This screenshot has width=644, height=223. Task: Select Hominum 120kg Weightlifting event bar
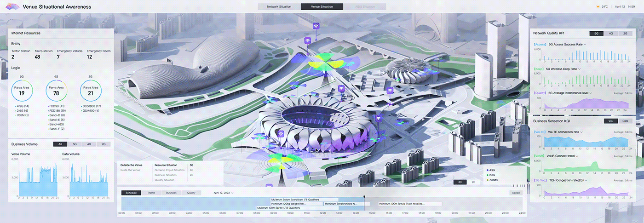[x=297, y=203]
